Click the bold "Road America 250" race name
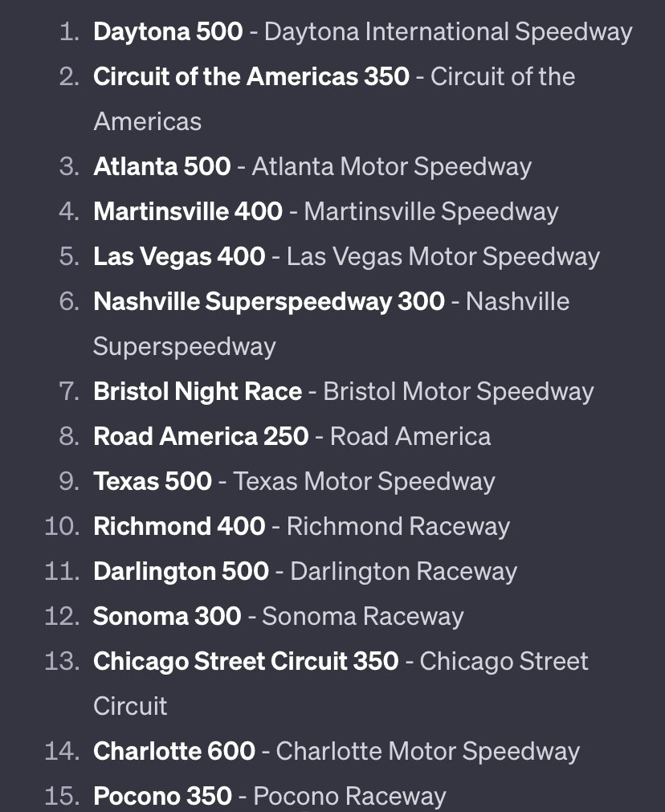 coord(201,436)
